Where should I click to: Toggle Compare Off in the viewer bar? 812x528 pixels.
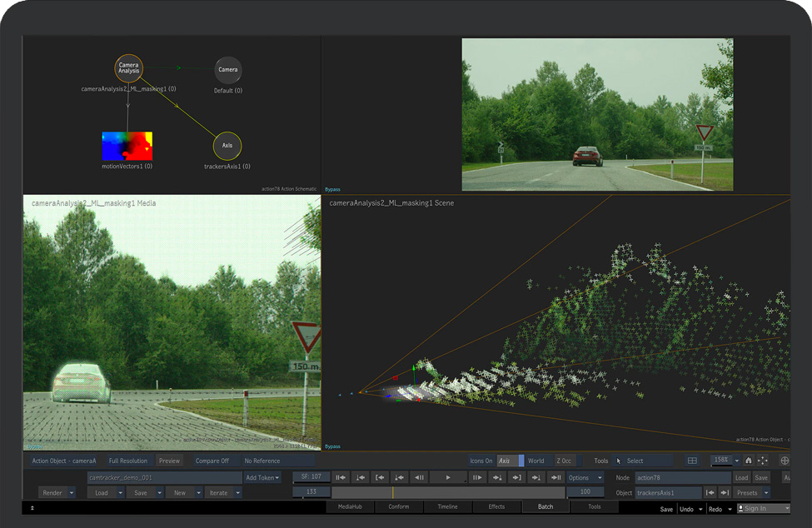(x=212, y=461)
